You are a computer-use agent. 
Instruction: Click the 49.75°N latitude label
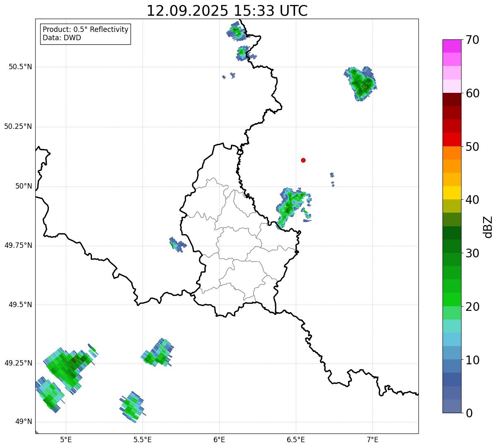18,245
